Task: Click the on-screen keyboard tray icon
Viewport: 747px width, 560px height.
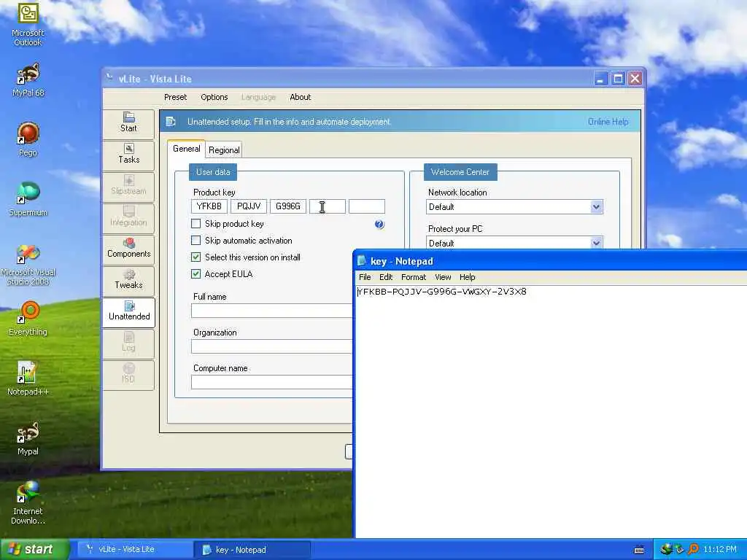Action: (639, 550)
